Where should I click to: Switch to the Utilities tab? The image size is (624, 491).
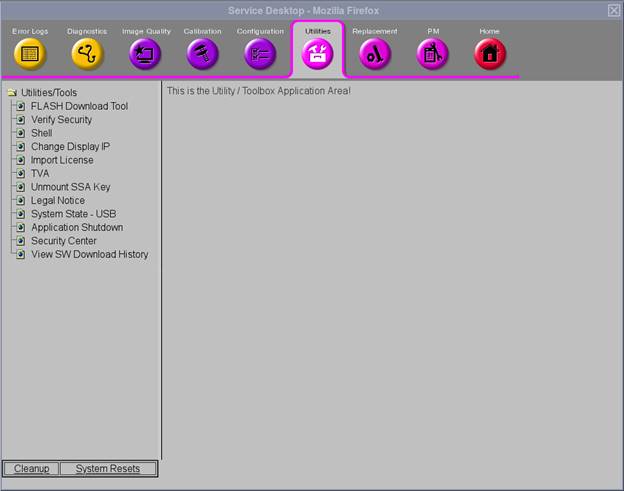[317, 52]
